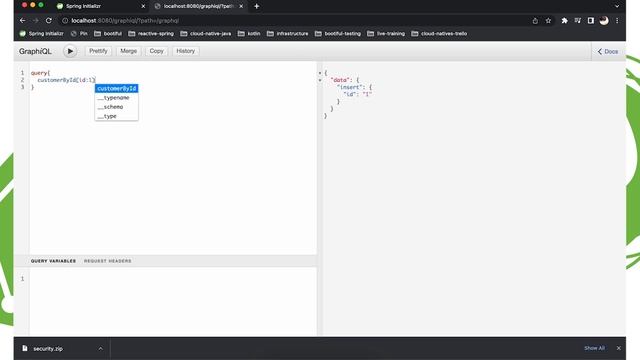View site information icon
This screenshot has height=360, width=640.
point(64,20)
